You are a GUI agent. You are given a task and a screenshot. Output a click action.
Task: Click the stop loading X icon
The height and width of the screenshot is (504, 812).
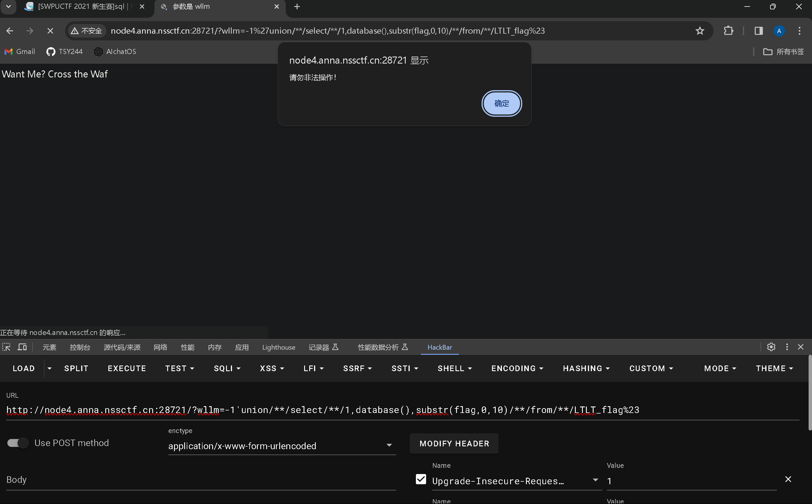click(x=50, y=31)
